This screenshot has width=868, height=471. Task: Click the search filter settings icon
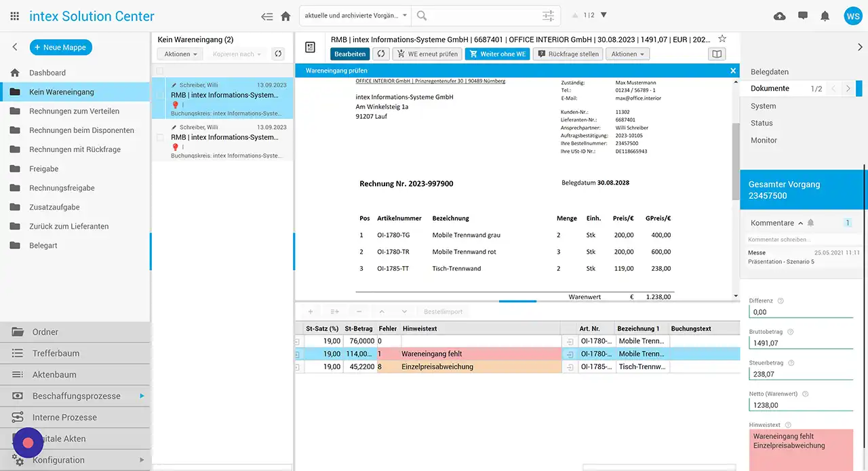[548, 16]
